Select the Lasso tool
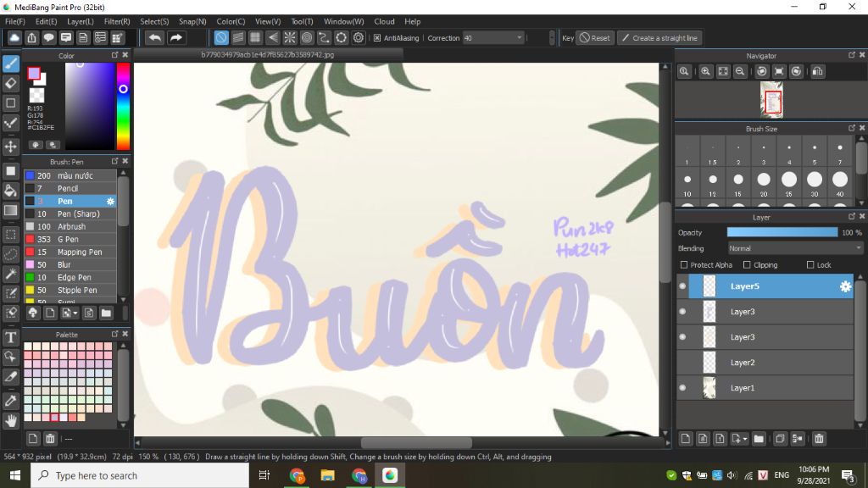 [10, 254]
